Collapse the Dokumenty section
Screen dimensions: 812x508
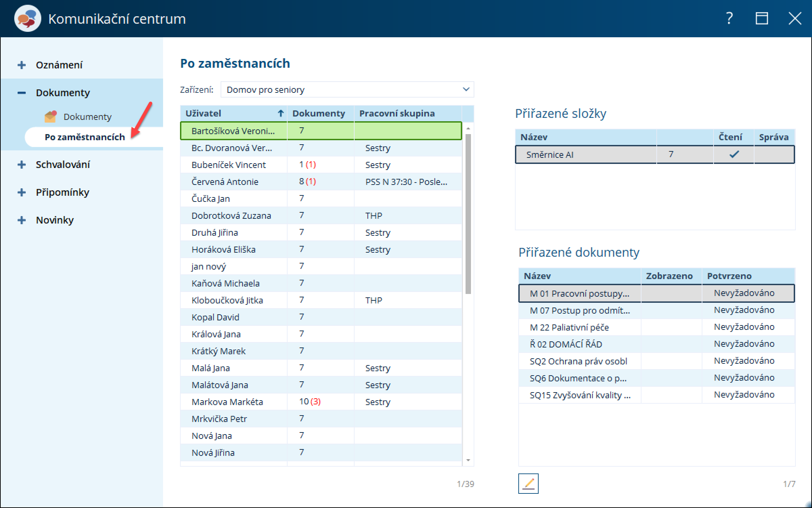pos(22,92)
